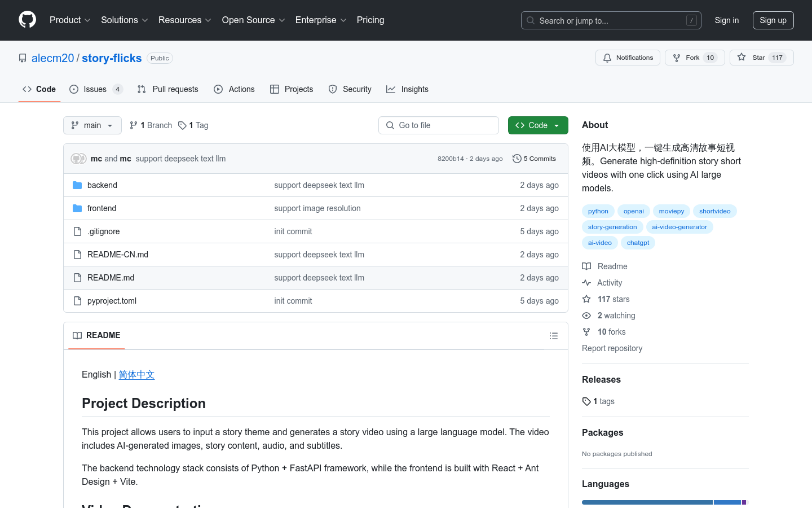Image resolution: width=812 pixels, height=508 pixels.
Task: Click the search magnifier icon in header
Action: tap(531, 20)
